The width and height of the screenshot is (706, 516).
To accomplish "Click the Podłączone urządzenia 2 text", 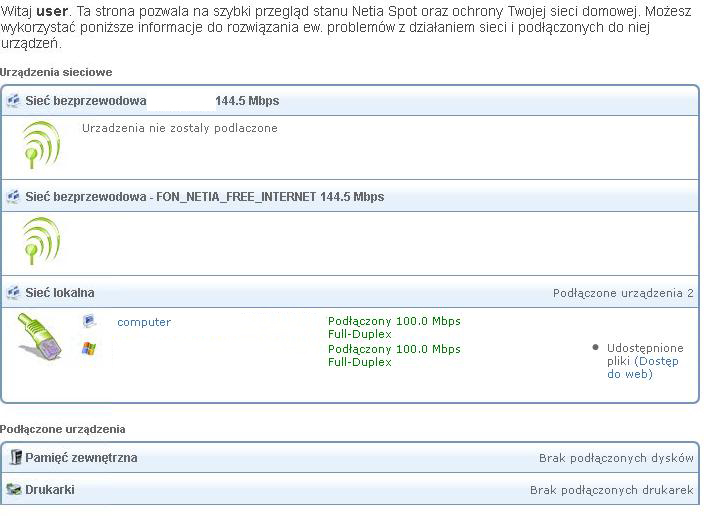I will 623,293.
